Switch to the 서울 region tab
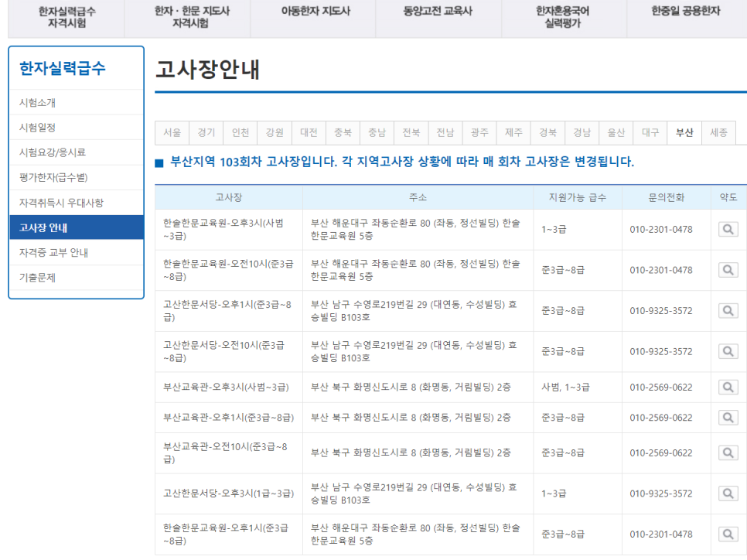 tap(172, 133)
